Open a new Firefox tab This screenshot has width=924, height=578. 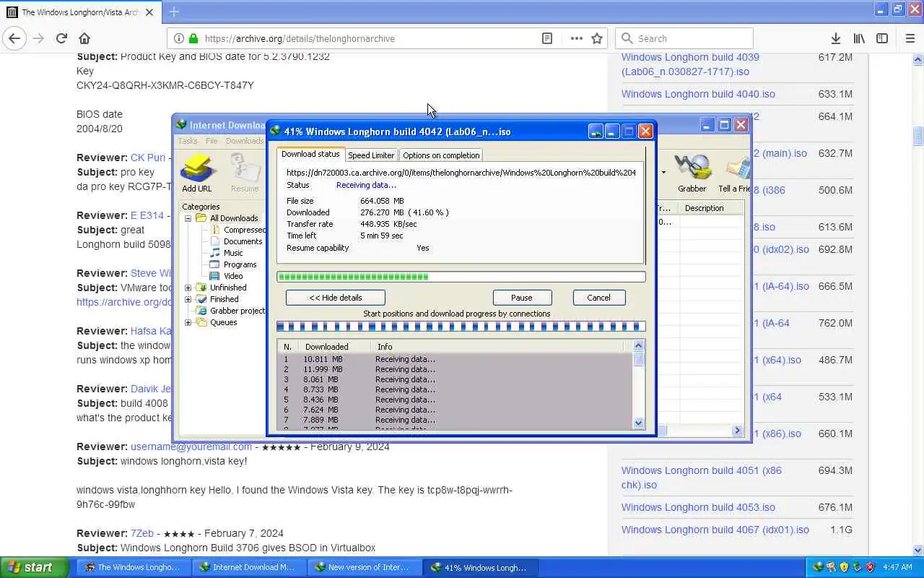pyautogui.click(x=174, y=12)
